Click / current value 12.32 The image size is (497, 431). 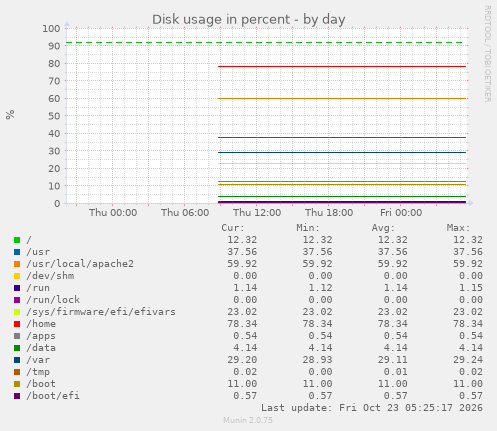pyautogui.click(x=242, y=240)
